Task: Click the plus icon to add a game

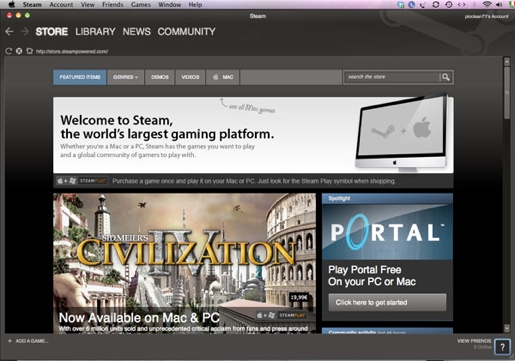Action: 10,341
